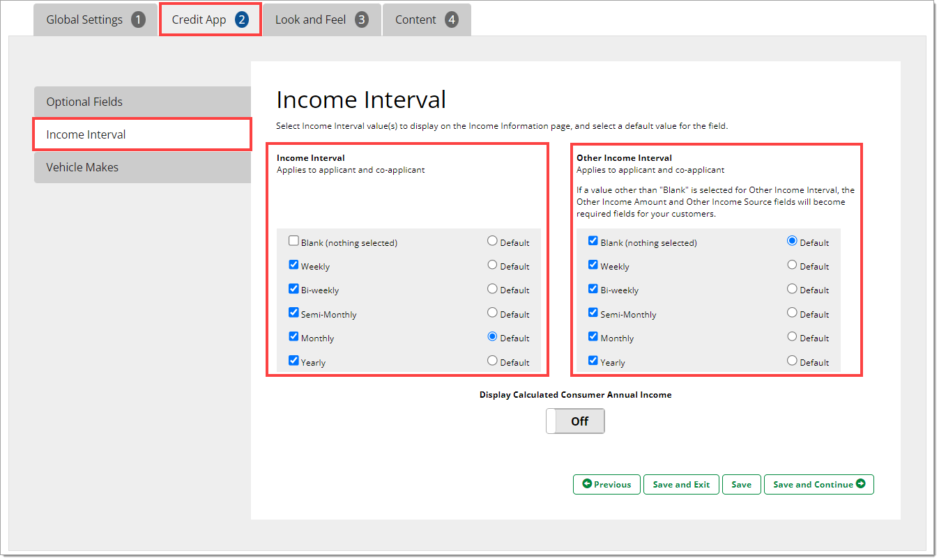Viewport: 939px width, 560px height.
Task: Set Bi-weekly as default Other Income Interval
Action: click(x=792, y=288)
